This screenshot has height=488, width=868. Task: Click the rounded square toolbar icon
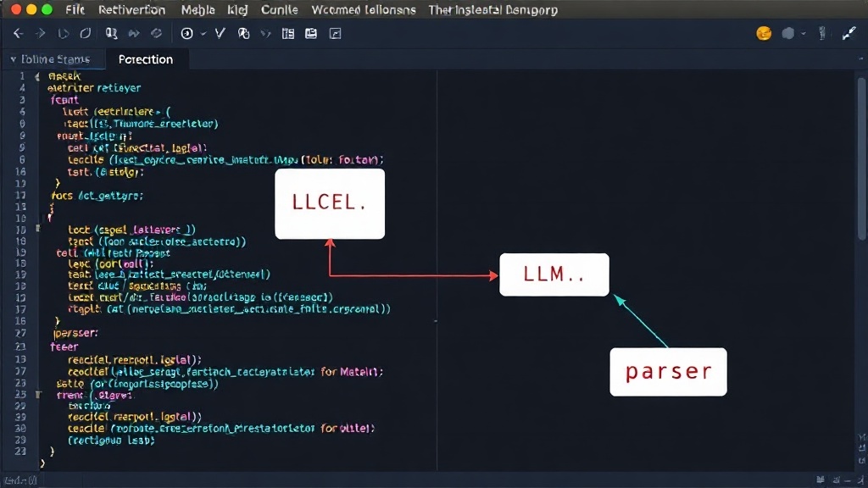click(86, 34)
